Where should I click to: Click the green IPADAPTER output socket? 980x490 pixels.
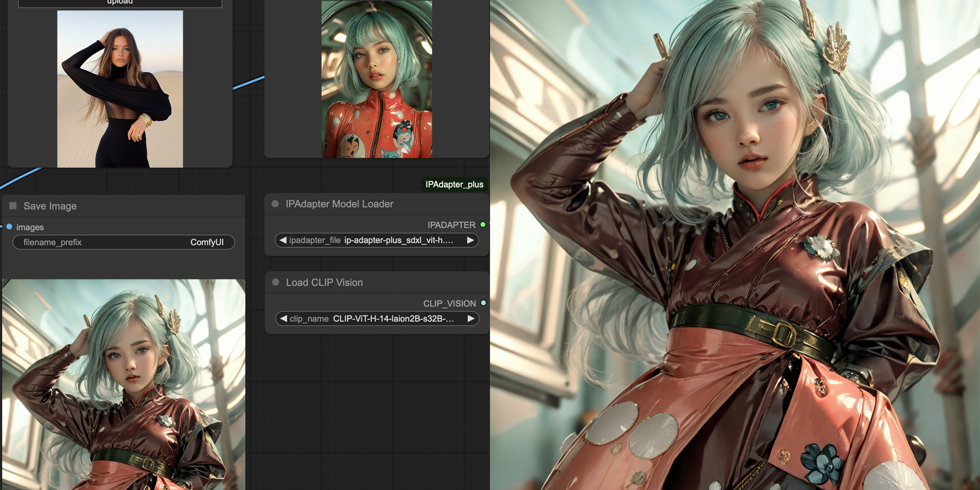tap(483, 225)
